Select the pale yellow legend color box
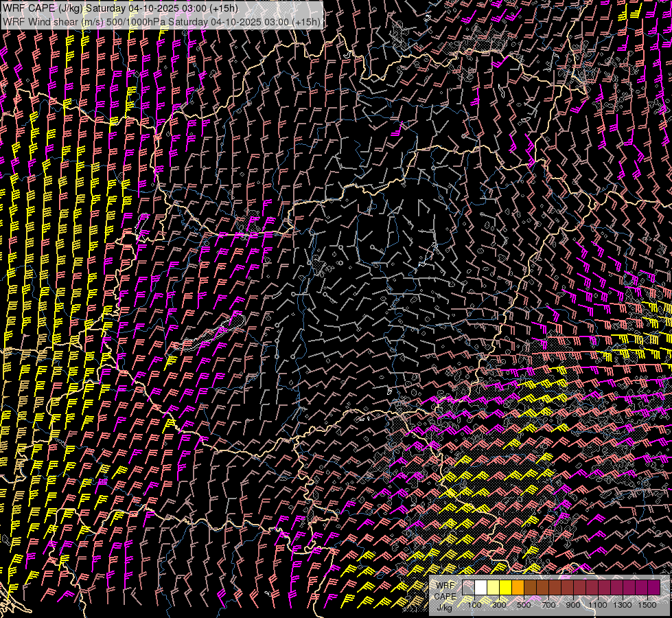The image size is (672, 618). pos(494,588)
